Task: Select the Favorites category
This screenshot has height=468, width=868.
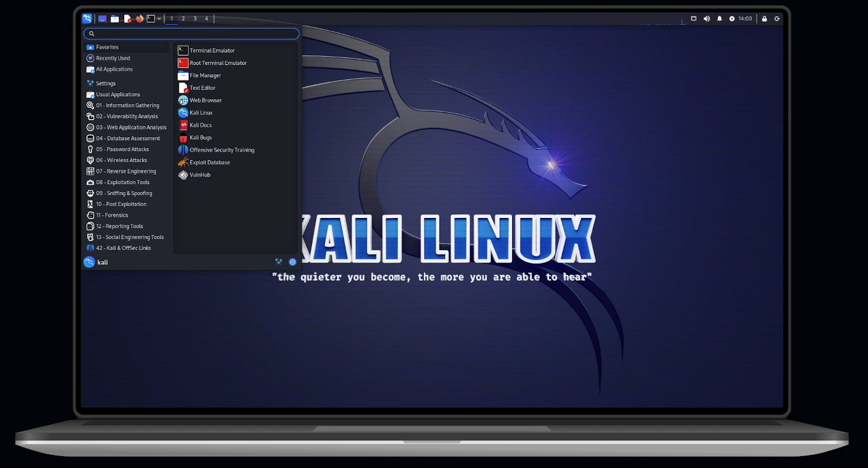Action: point(127,47)
